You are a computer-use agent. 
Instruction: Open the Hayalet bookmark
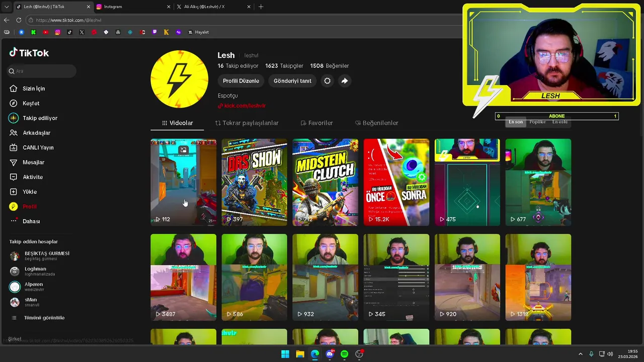point(198,32)
